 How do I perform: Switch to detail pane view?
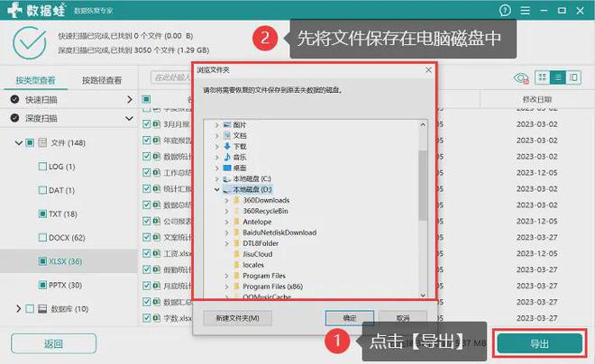[x=573, y=78]
